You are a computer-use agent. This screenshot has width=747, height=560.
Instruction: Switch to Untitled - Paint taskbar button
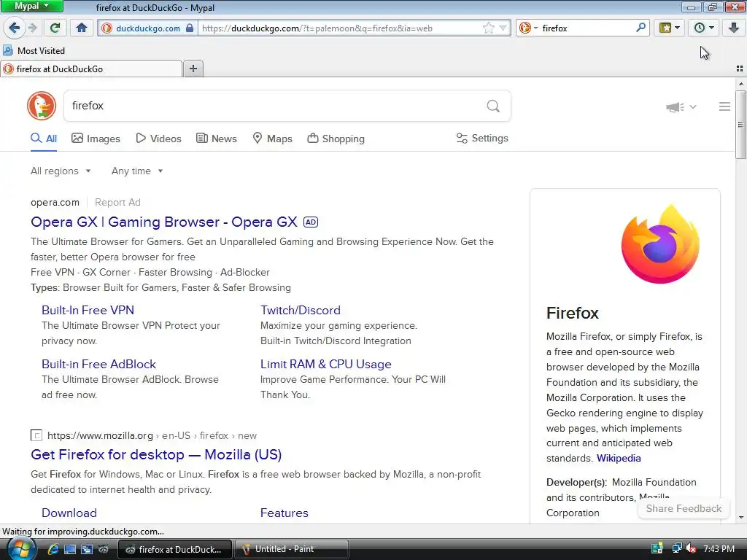coord(292,549)
